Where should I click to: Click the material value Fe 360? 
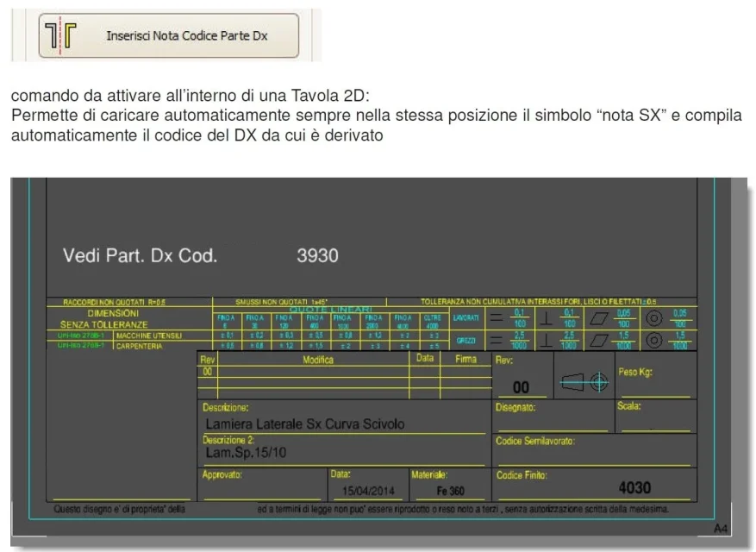click(x=450, y=492)
